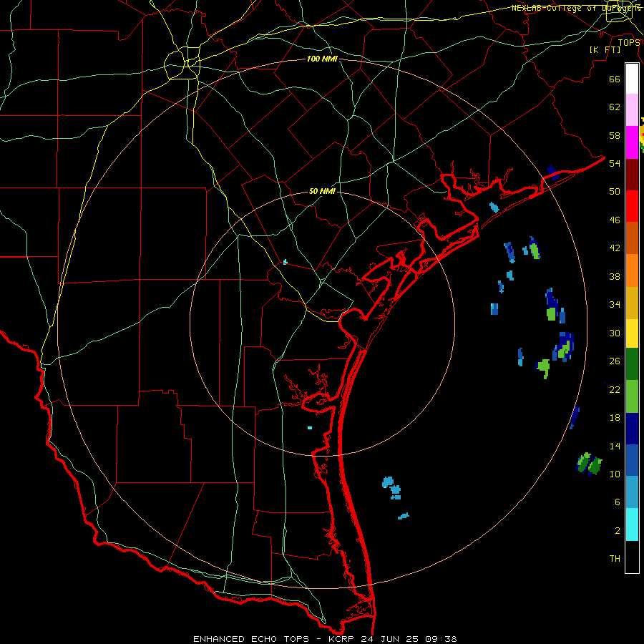Screen dimensions: 644x644
Task: Click the legend value "54"
Action: pos(615,163)
